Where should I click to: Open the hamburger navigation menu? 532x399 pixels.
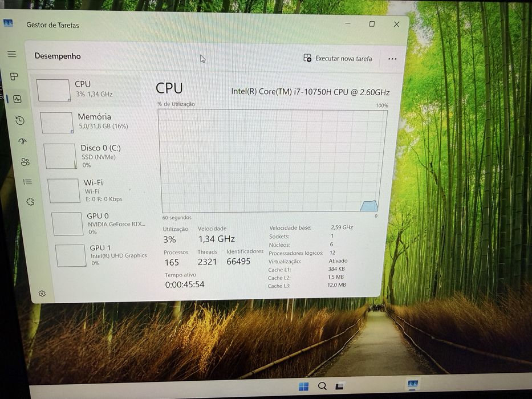pyautogui.click(x=12, y=54)
